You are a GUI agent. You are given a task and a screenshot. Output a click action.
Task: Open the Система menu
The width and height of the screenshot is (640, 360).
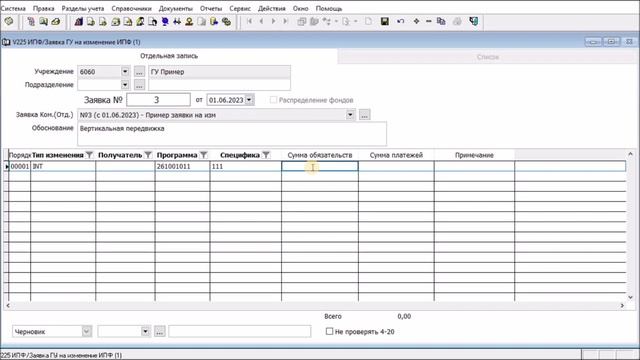(x=13, y=8)
